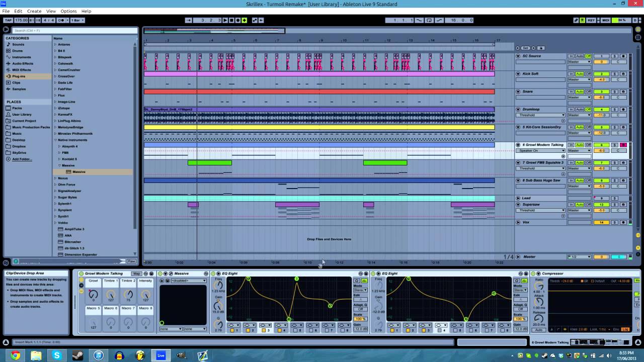Open the Create menu
Image resolution: width=644 pixels, height=362 pixels.
tap(34, 11)
